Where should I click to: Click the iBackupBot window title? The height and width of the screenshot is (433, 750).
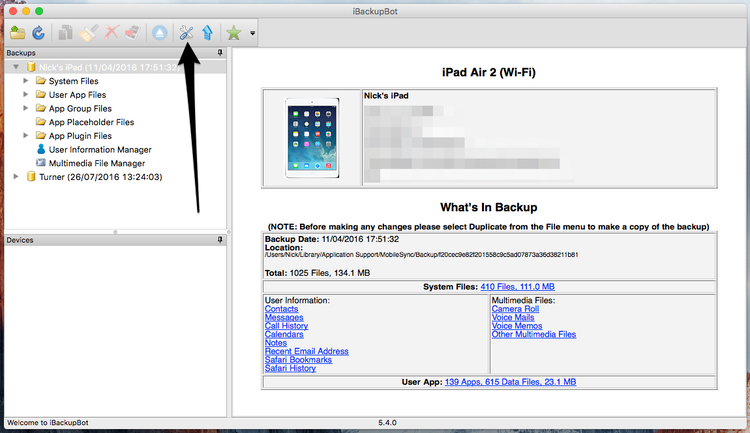375,11
